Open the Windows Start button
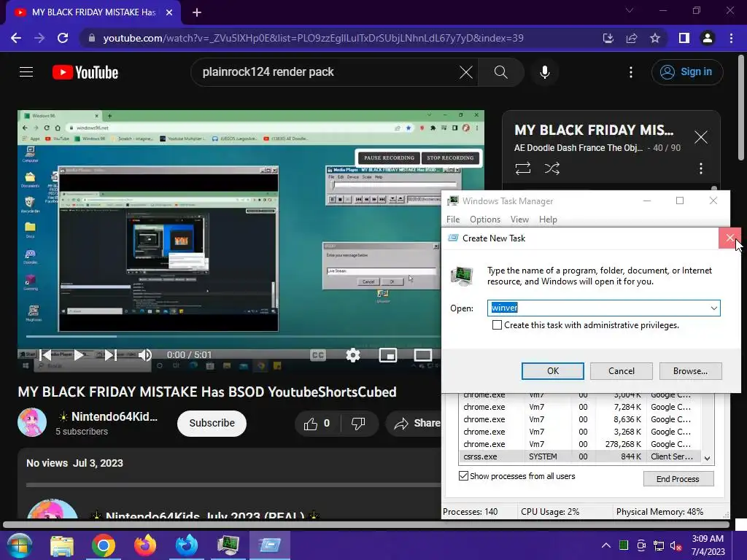 19,545
